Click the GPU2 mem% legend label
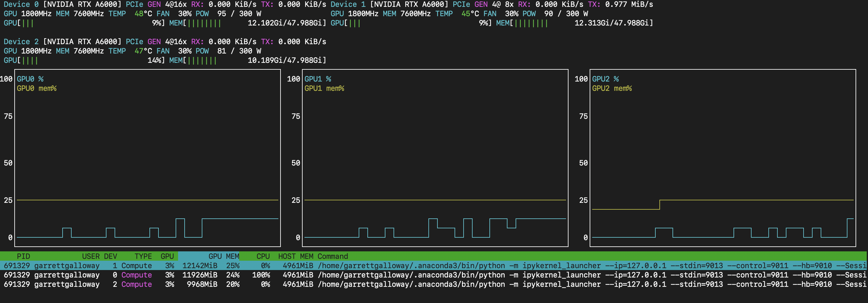 click(611, 88)
